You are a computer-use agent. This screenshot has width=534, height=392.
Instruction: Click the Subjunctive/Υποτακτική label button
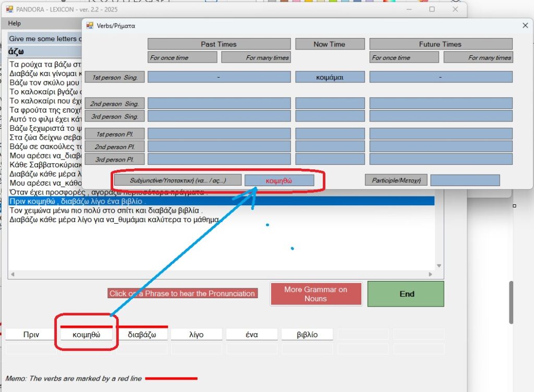[178, 180]
